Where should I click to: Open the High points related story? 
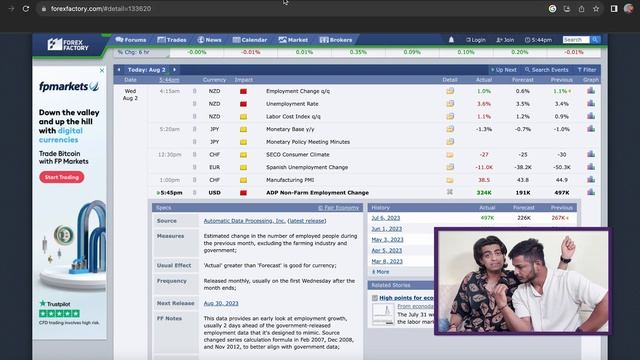tap(406, 298)
